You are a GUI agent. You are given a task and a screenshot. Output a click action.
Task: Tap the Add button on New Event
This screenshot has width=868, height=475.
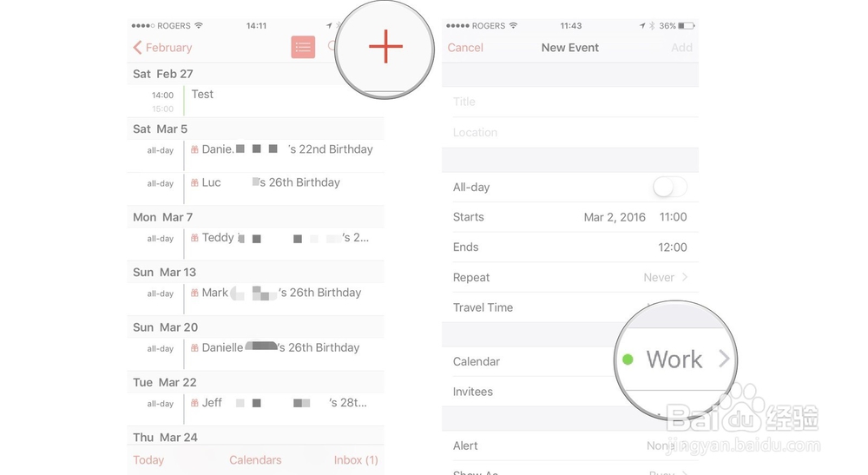681,48
